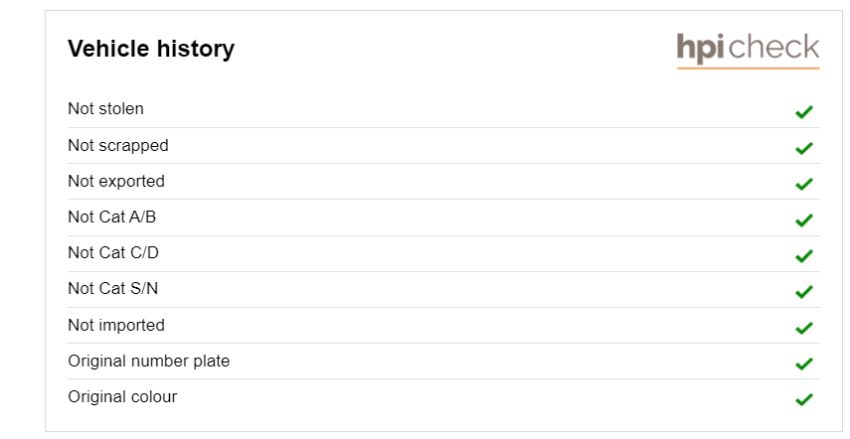
Task: Click the green checkmark beside Not scrapped
Action: [x=804, y=148]
